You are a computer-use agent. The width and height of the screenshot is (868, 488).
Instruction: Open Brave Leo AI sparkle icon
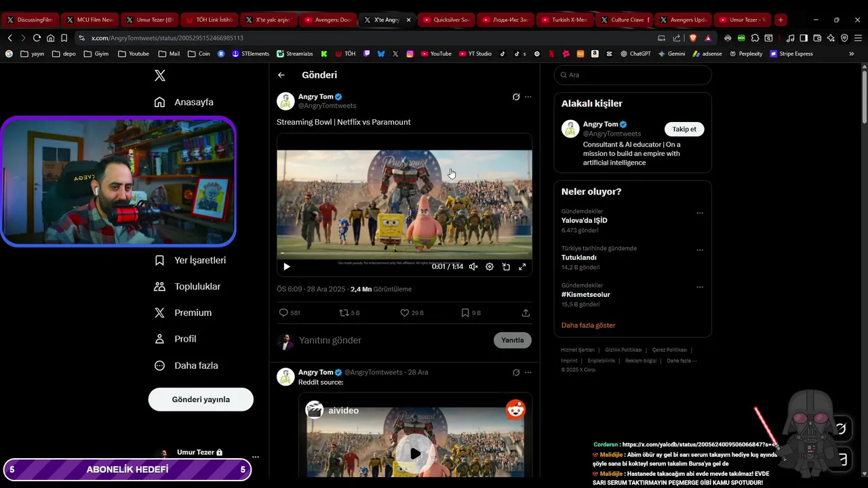[x=831, y=38]
